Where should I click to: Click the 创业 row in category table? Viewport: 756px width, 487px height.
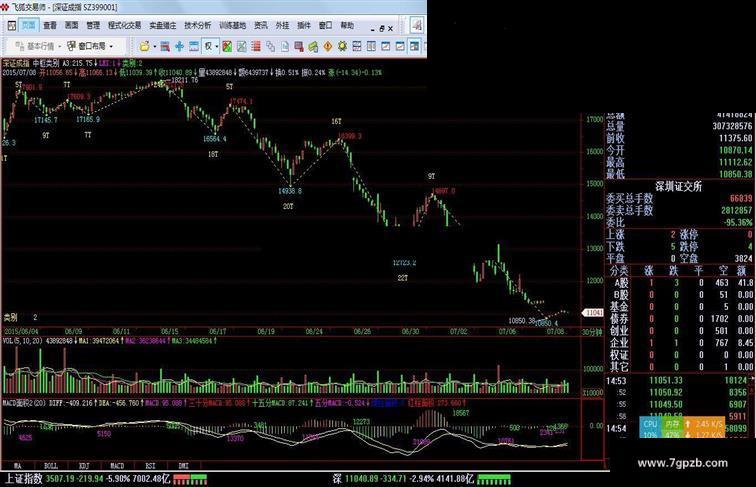(x=680, y=331)
